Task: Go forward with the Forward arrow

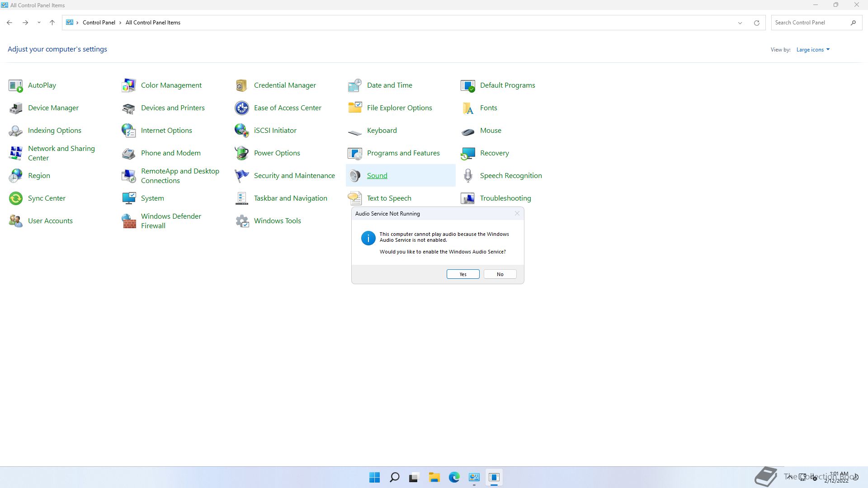Action: pos(25,23)
